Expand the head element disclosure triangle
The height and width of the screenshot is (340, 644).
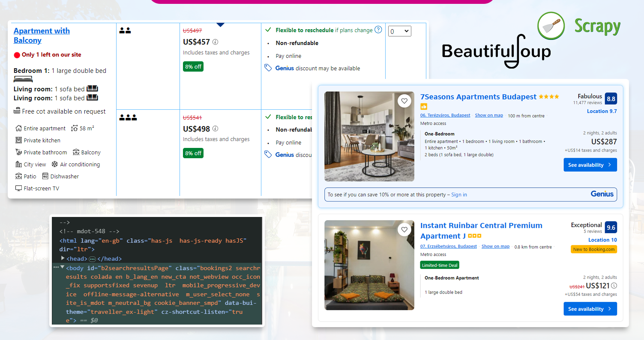click(63, 259)
